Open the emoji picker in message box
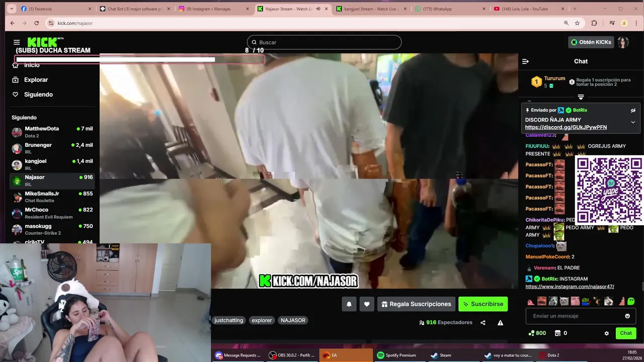Image resolution: width=644 pixels, height=362 pixels. tap(627, 316)
